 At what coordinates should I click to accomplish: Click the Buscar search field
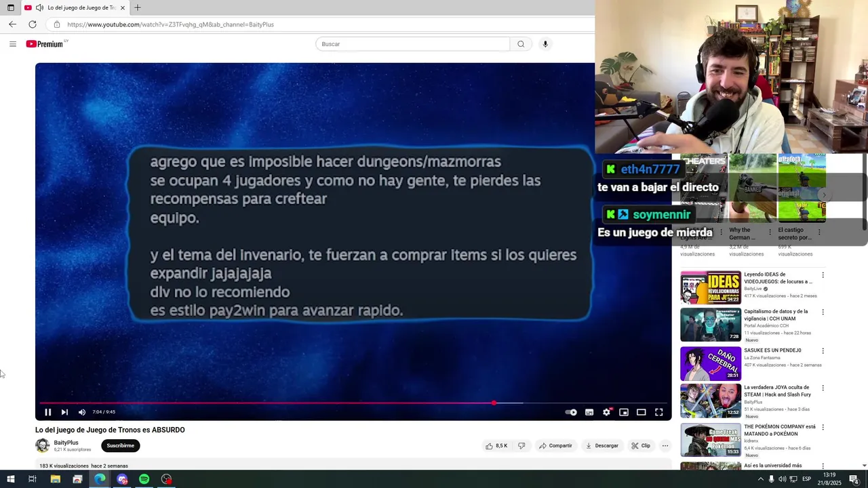click(x=412, y=44)
